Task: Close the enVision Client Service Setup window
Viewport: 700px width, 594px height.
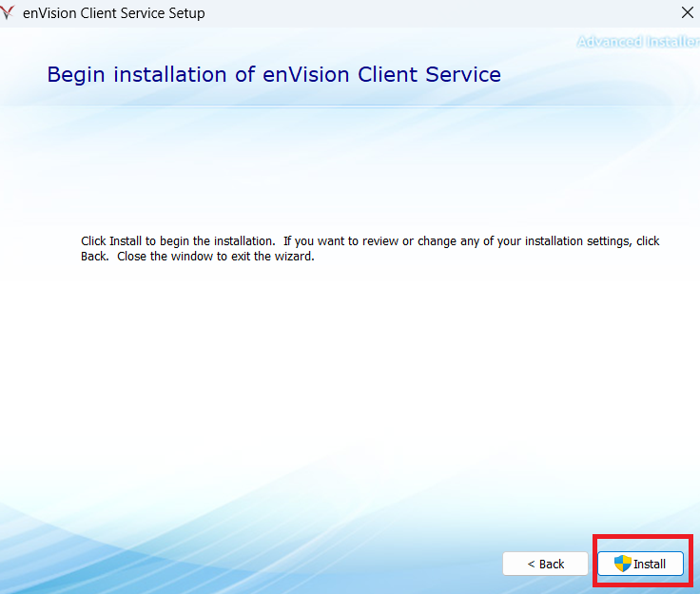Action: [x=688, y=12]
